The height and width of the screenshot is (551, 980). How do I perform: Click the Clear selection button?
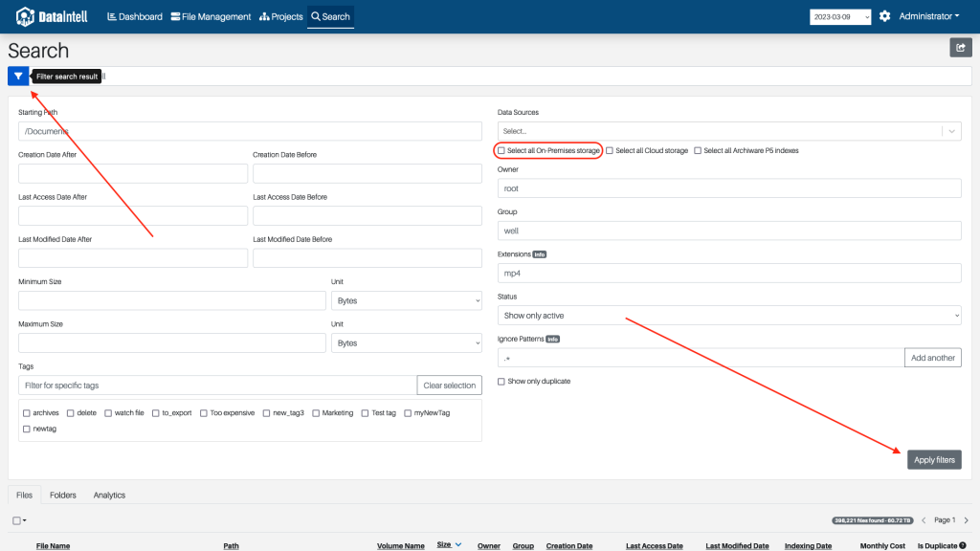pos(450,386)
